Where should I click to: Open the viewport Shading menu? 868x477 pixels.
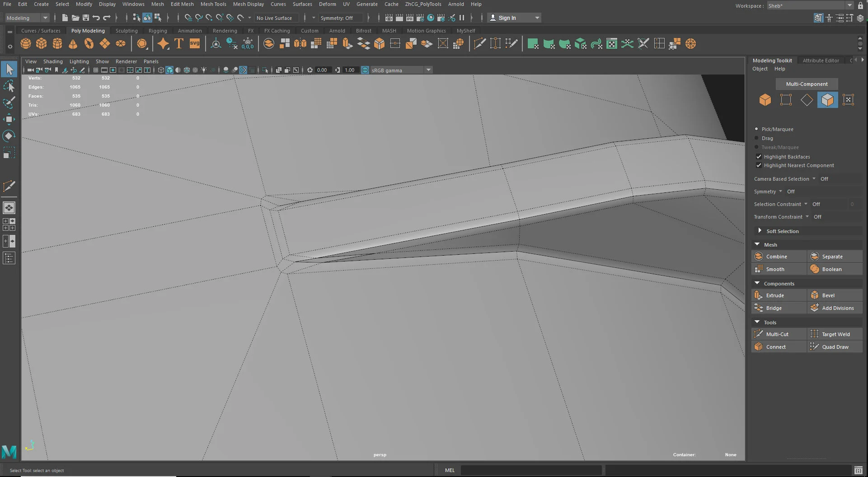coord(53,61)
